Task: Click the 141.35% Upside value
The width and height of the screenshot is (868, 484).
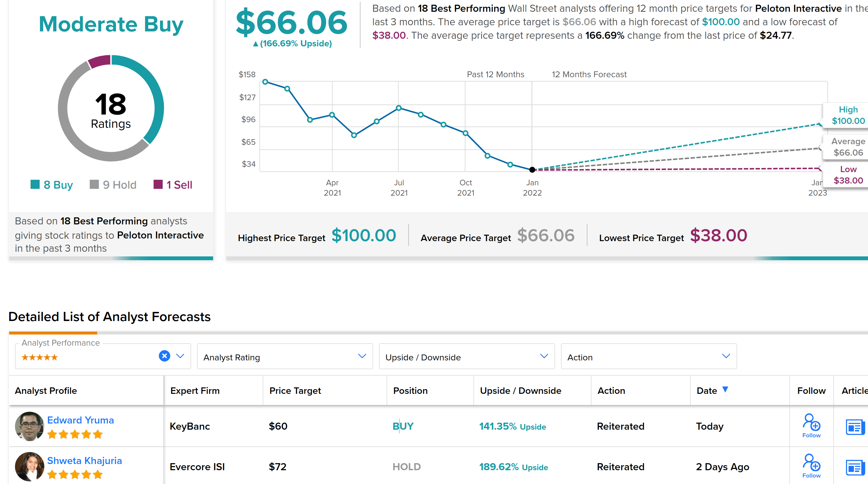Action: [x=513, y=426]
